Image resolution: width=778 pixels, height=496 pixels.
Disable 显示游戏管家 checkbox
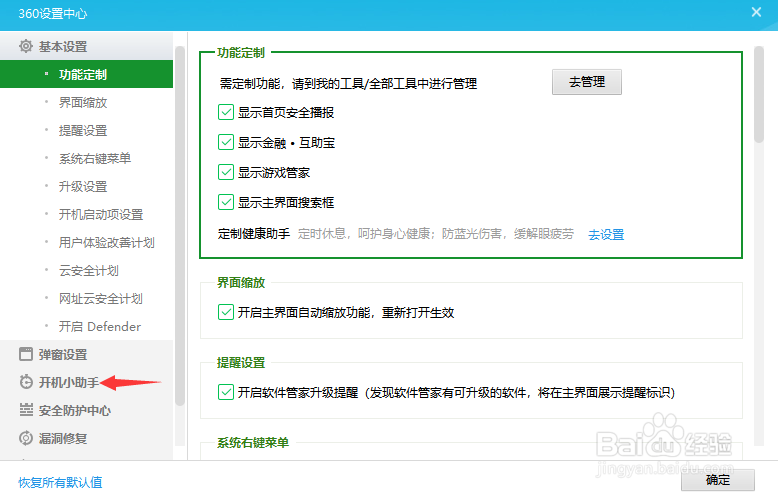tap(226, 172)
